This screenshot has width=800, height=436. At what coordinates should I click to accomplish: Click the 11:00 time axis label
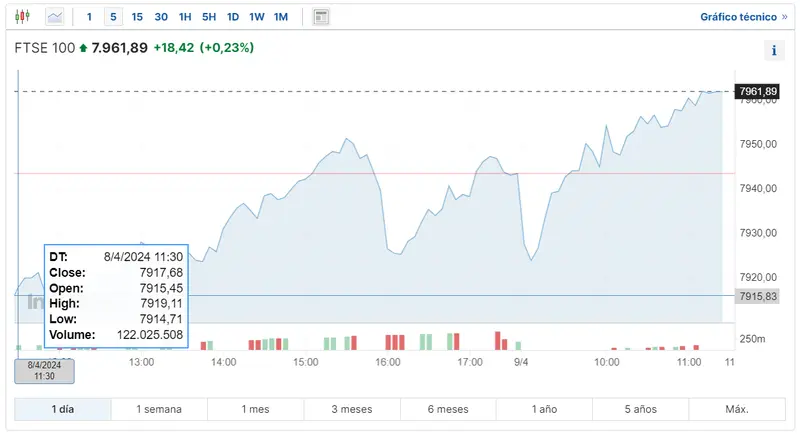689,362
